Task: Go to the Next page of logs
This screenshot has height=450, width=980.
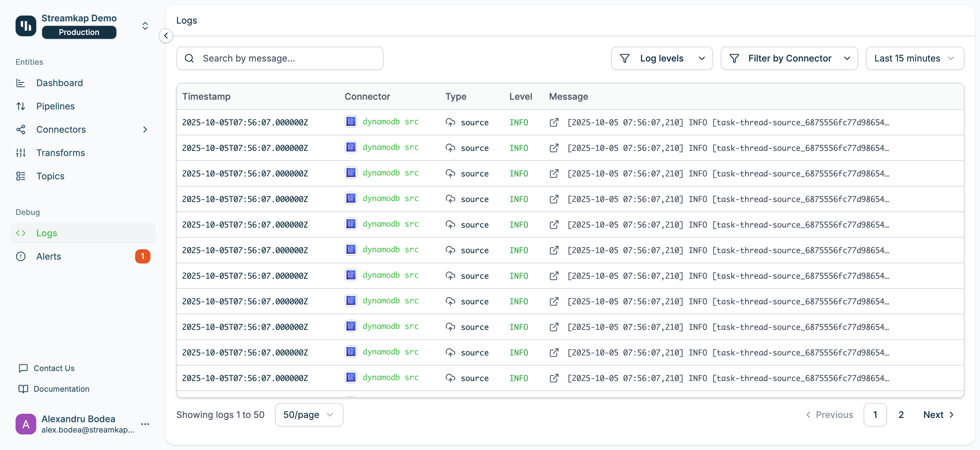Action: [938, 415]
